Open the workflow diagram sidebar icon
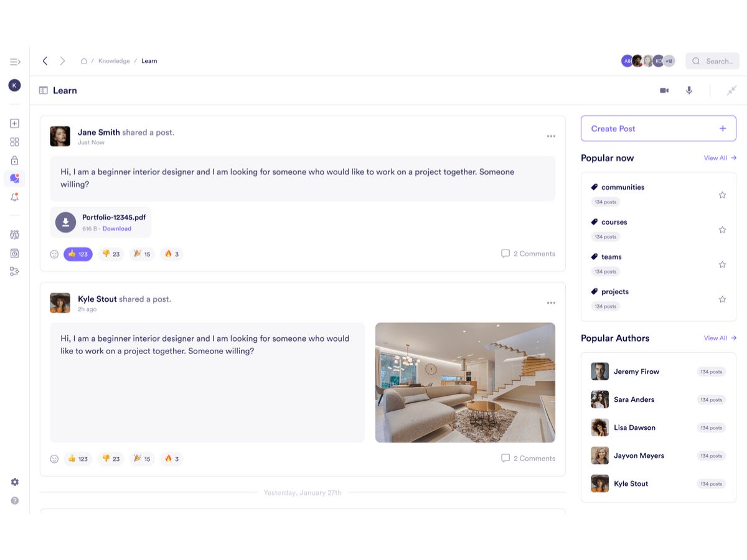This screenshot has width=747, height=560. tap(15, 271)
